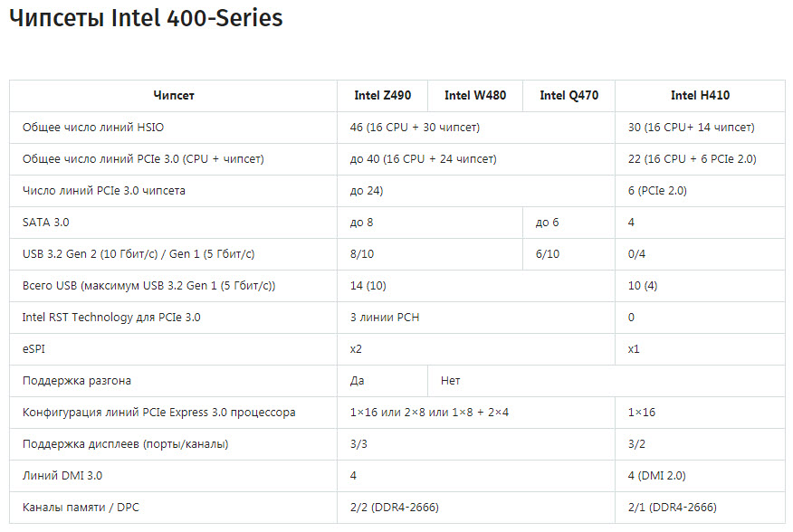Select the Intel H410 column header

click(x=700, y=96)
